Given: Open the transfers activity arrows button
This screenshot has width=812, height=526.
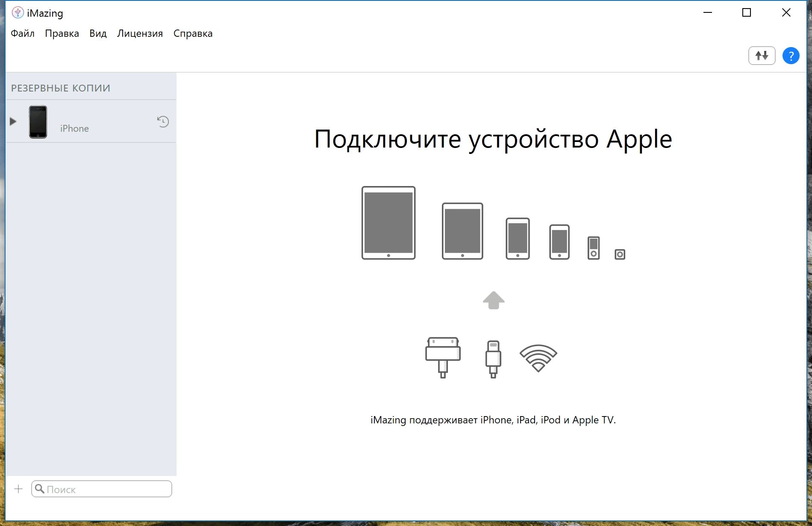Looking at the screenshot, I should 762,56.
